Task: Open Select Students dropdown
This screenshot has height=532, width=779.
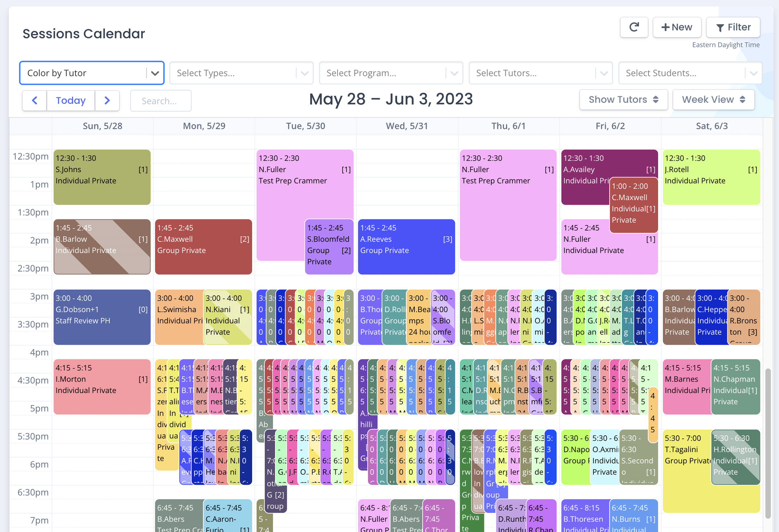Action: pyautogui.click(x=690, y=73)
